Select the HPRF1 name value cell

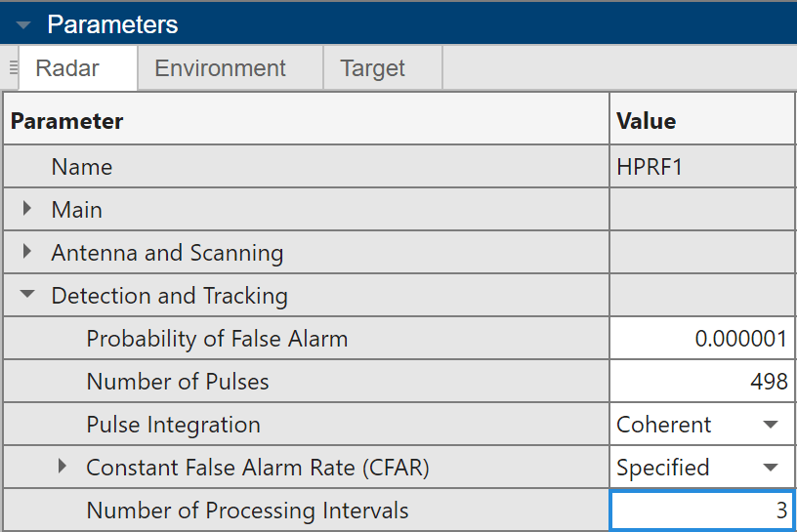click(x=701, y=167)
